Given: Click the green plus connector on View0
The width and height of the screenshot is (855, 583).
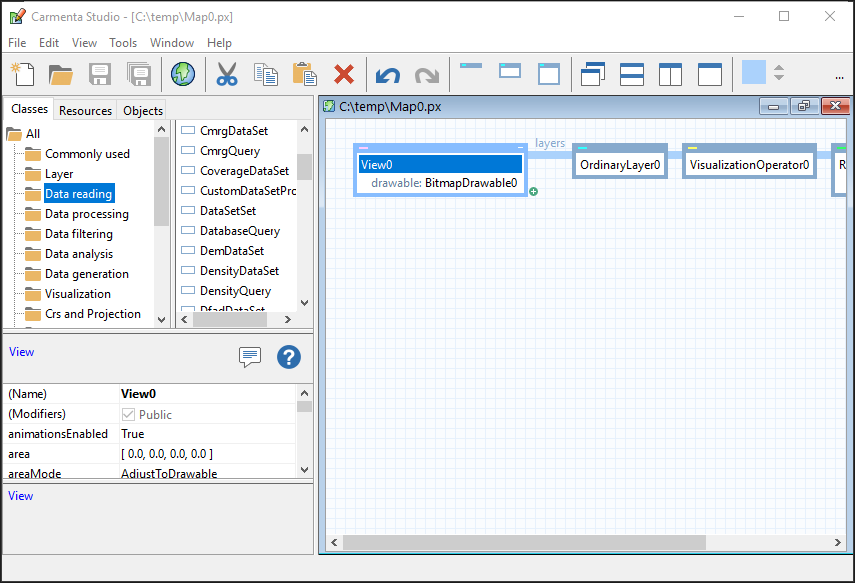Looking at the screenshot, I should pyautogui.click(x=533, y=191).
